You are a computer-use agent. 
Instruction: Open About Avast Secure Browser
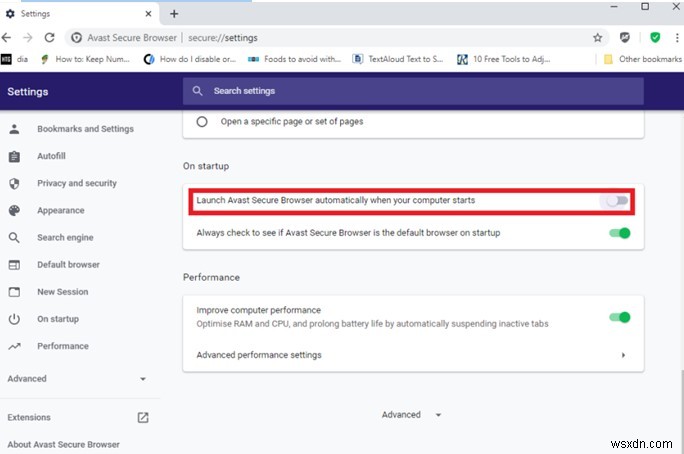tap(63, 444)
